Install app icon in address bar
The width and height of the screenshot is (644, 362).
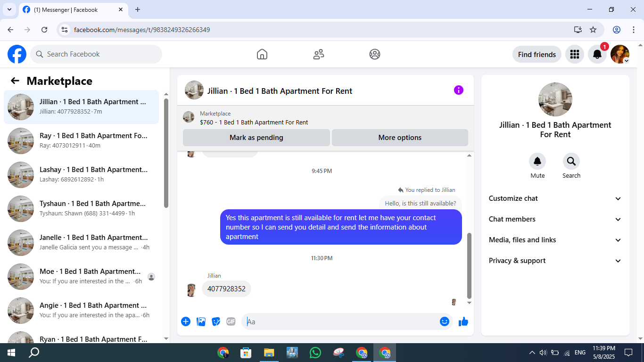(x=578, y=30)
